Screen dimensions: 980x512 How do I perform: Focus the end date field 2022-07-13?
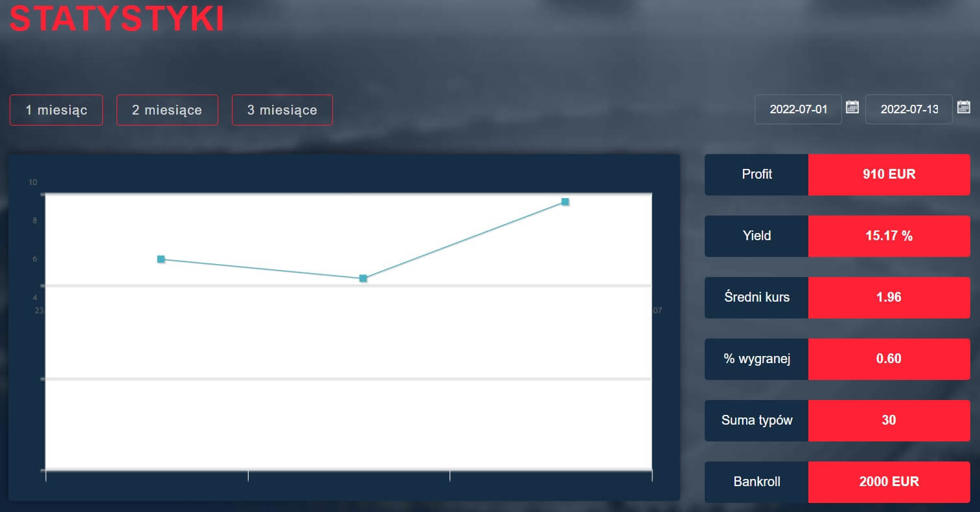point(909,109)
